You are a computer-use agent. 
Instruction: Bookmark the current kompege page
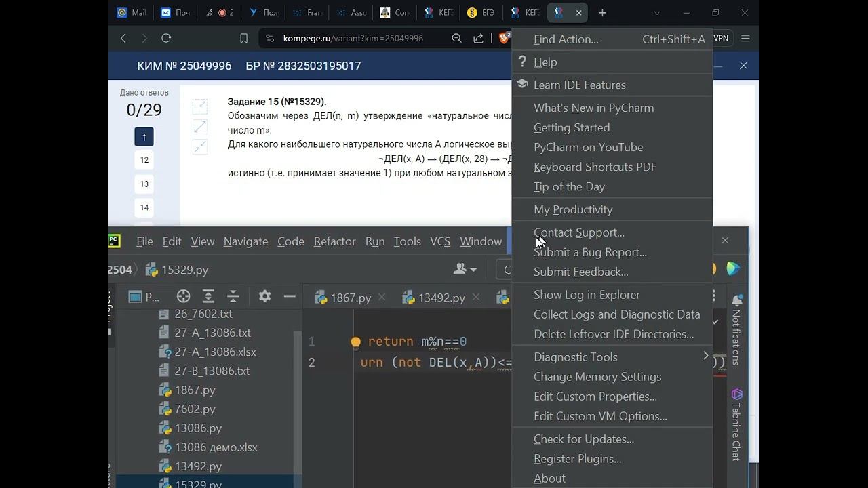244,39
